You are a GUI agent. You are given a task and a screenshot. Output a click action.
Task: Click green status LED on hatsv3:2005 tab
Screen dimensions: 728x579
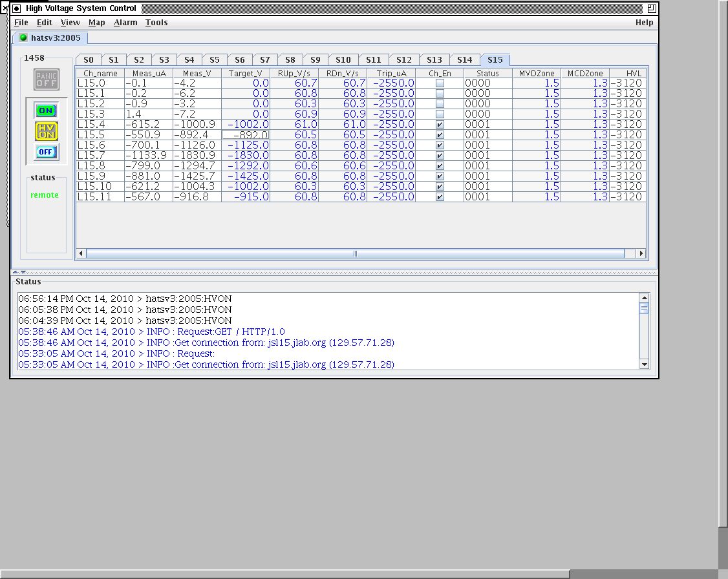point(23,37)
